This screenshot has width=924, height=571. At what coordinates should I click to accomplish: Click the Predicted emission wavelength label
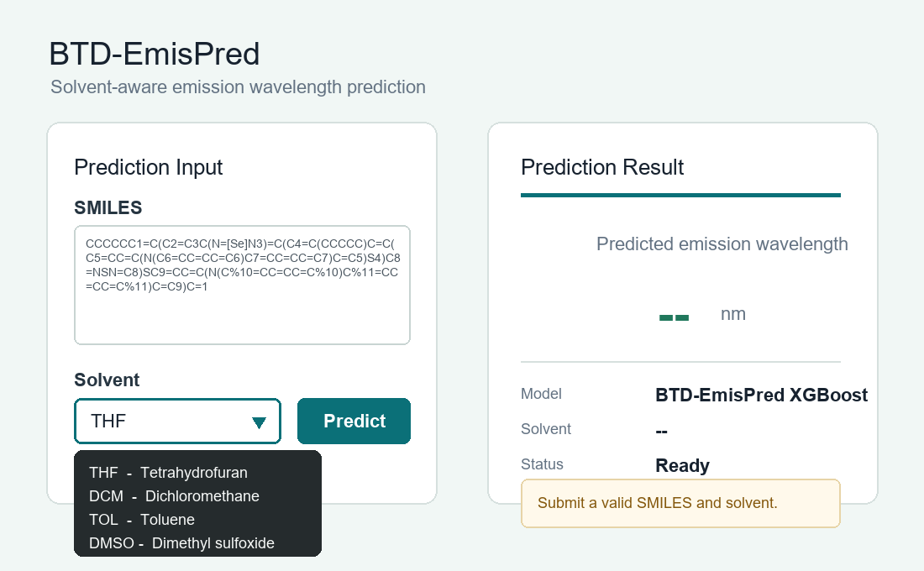(x=722, y=244)
